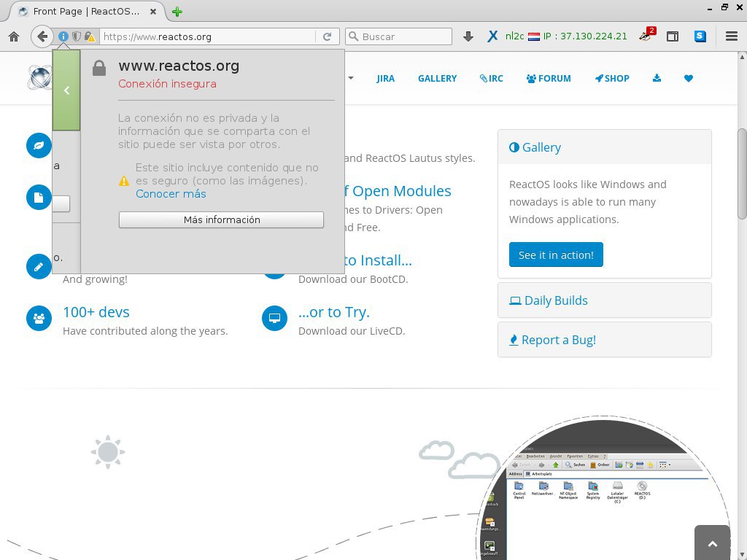The image size is (747, 560).
Task: Click the blue S extension icon
Action: pyautogui.click(x=700, y=36)
